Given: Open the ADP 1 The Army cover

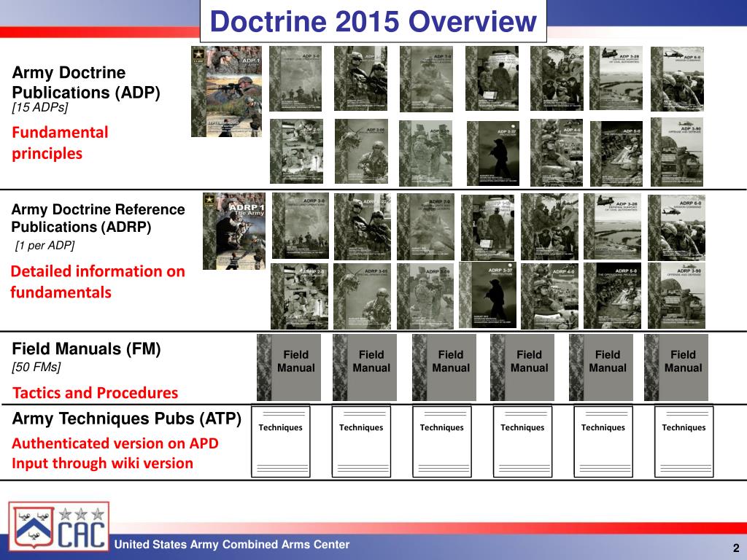Looking at the screenshot, I should (x=227, y=91).
